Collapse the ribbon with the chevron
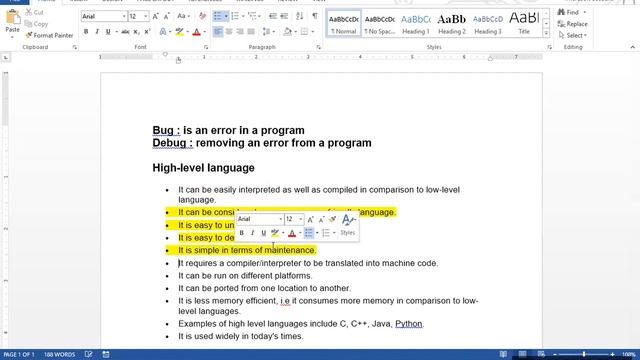 [x=632, y=47]
